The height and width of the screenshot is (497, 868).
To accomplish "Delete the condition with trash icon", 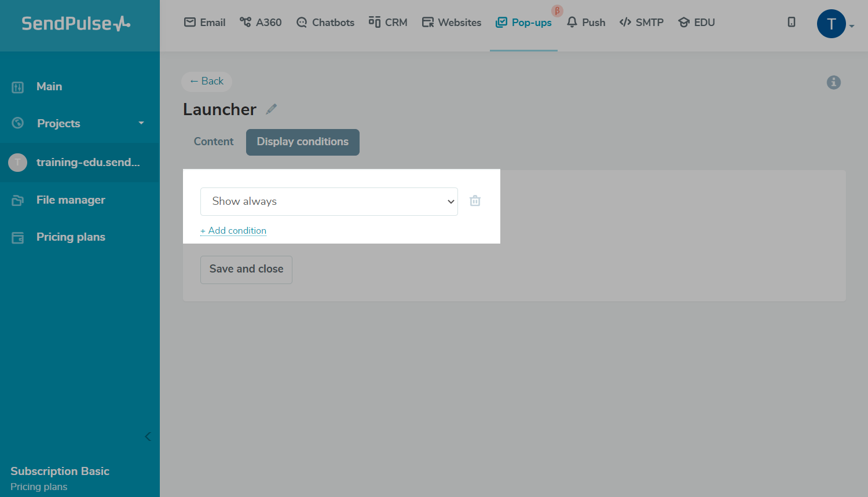I will pyautogui.click(x=475, y=201).
